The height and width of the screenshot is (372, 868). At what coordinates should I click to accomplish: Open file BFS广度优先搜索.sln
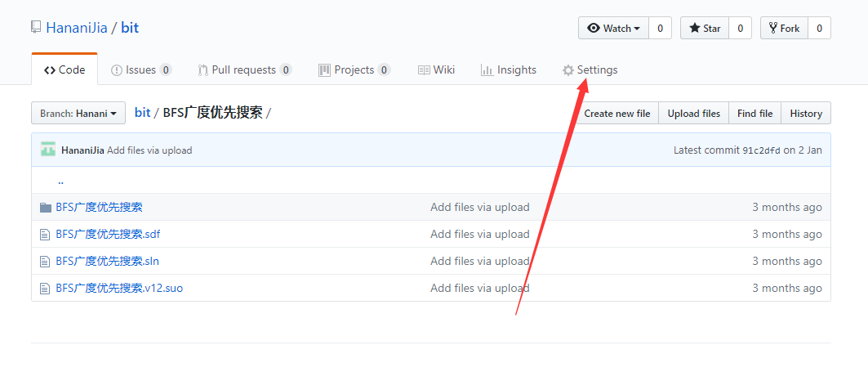tap(108, 261)
